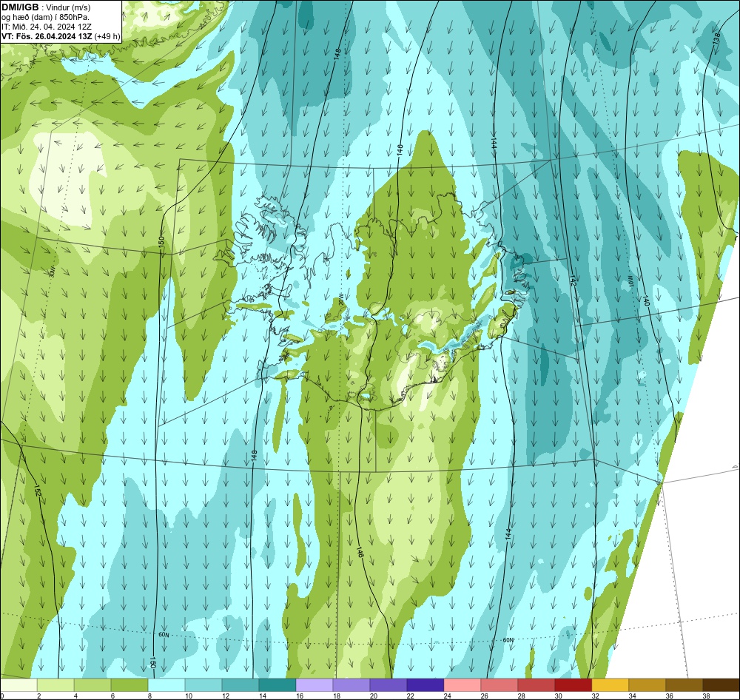Click the above-38 m/s dark brown legend swatch
The width and height of the screenshot is (740, 700).
tap(721, 685)
